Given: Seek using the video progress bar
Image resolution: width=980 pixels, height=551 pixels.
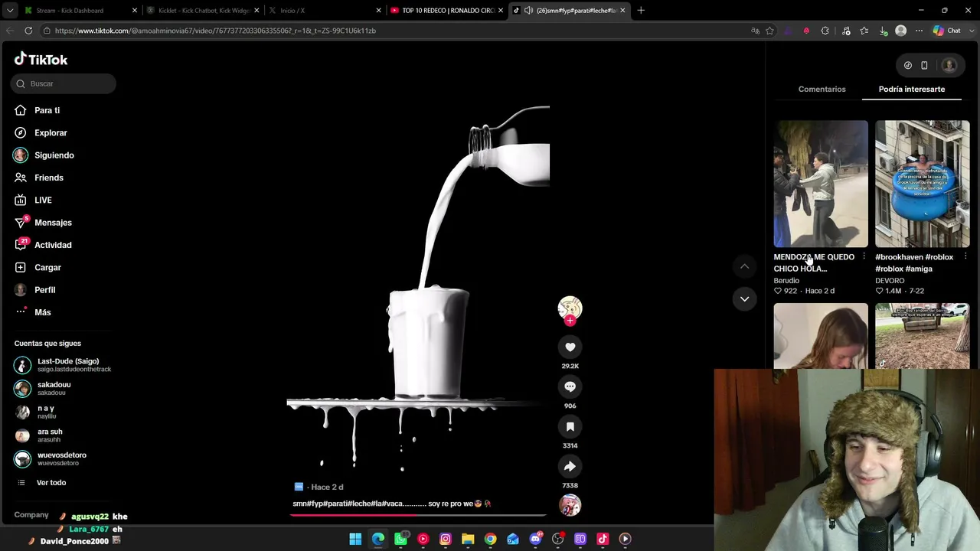Looking at the screenshot, I should click(x=418, y=515).
